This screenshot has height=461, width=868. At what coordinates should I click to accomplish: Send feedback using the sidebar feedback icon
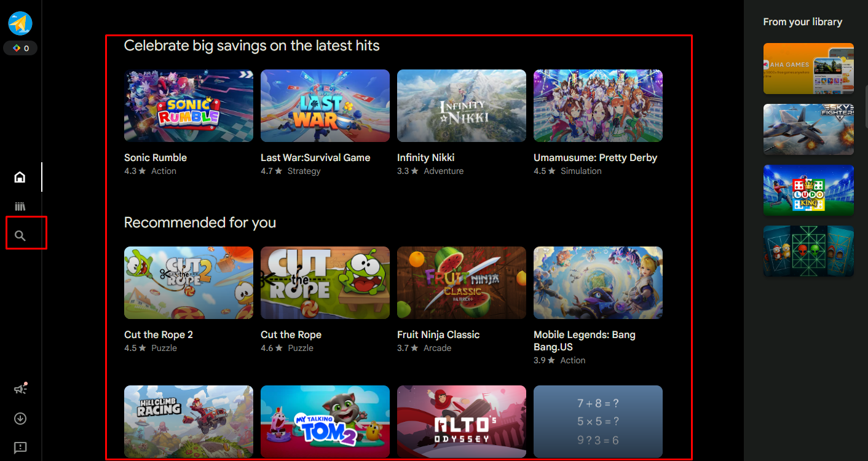click(x=20, y=447)
